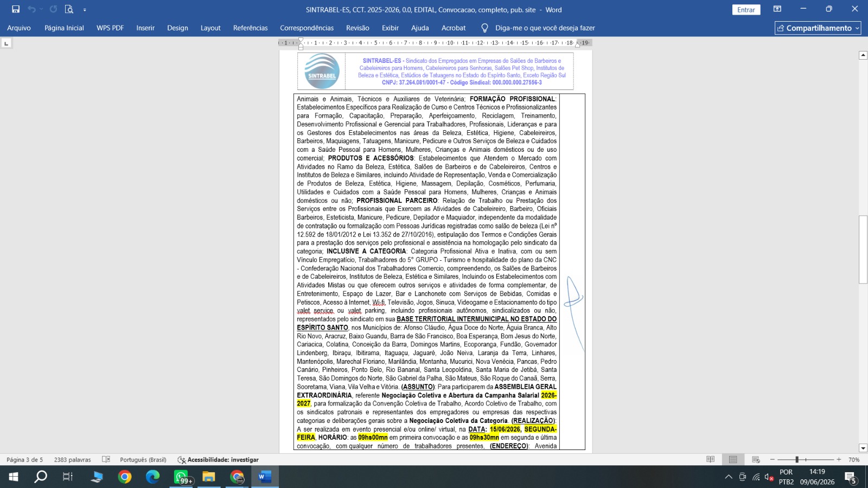Image resolution: width=868 pixels, height=488 pixels.
Task: Open 'Acessibilidade: investigar' checker
Action: (218, 460)
